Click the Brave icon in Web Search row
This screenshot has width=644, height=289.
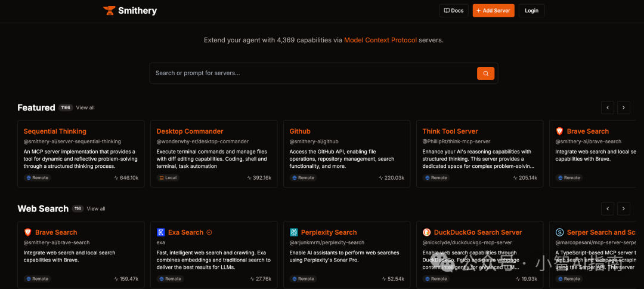(28, 232)
